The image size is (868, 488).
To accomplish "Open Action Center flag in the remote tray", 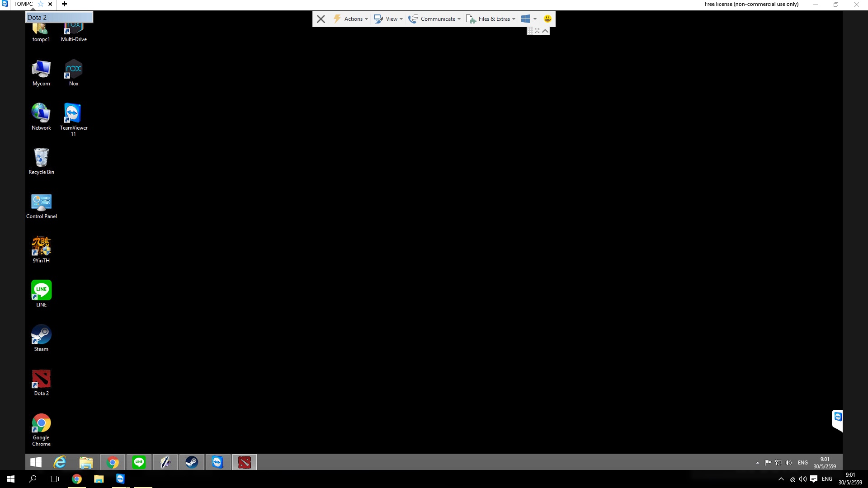I will click(x=768, y=463).
